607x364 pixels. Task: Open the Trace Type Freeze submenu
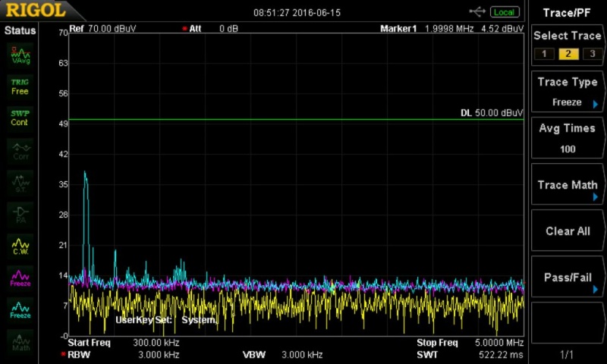click(x=568, y=92)
